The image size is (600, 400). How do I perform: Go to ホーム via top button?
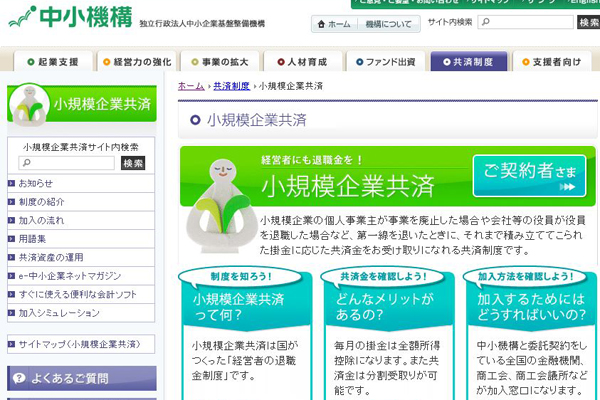334,24
